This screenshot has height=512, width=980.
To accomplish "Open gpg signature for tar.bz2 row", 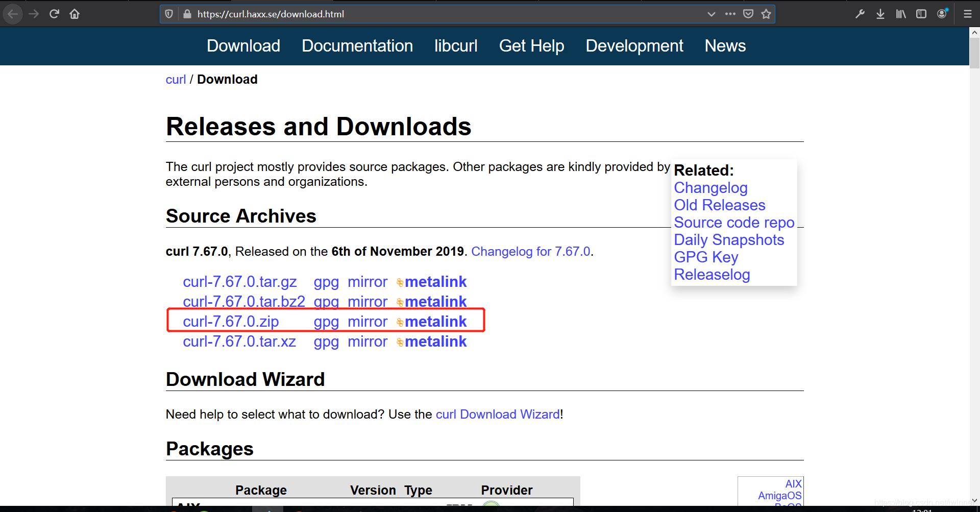I will (326, 302).
